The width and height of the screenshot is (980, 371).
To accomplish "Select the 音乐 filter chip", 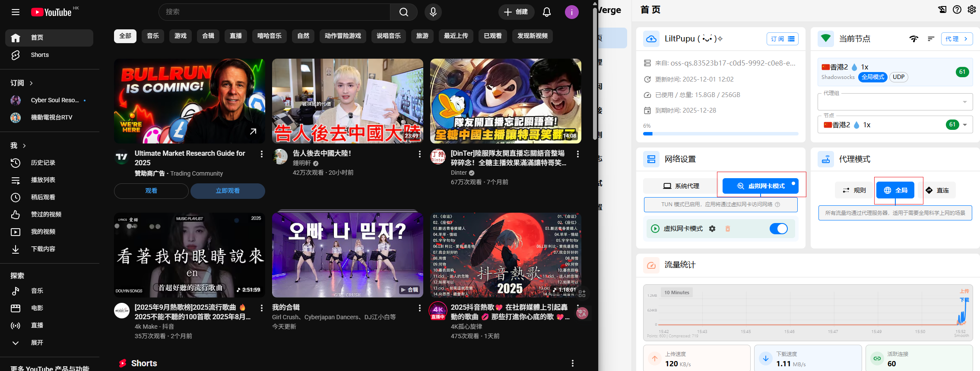I will click(x=153, y=36).
